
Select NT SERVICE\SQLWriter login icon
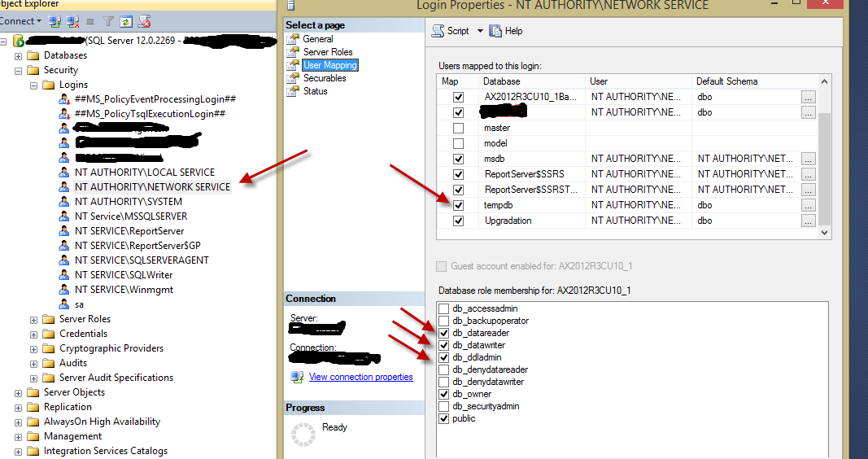click(x=64, y=275)
